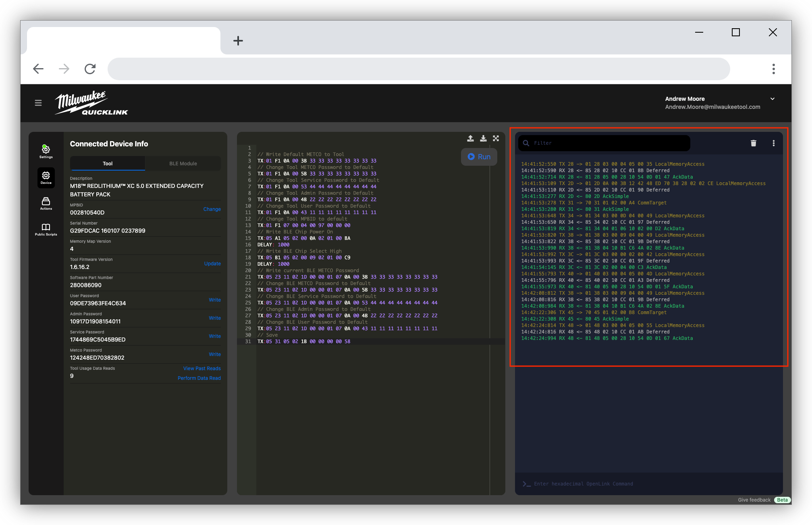Viewport: 812px width, 525px height.
Task: Download the script with download icon
Action: point(483,138)
